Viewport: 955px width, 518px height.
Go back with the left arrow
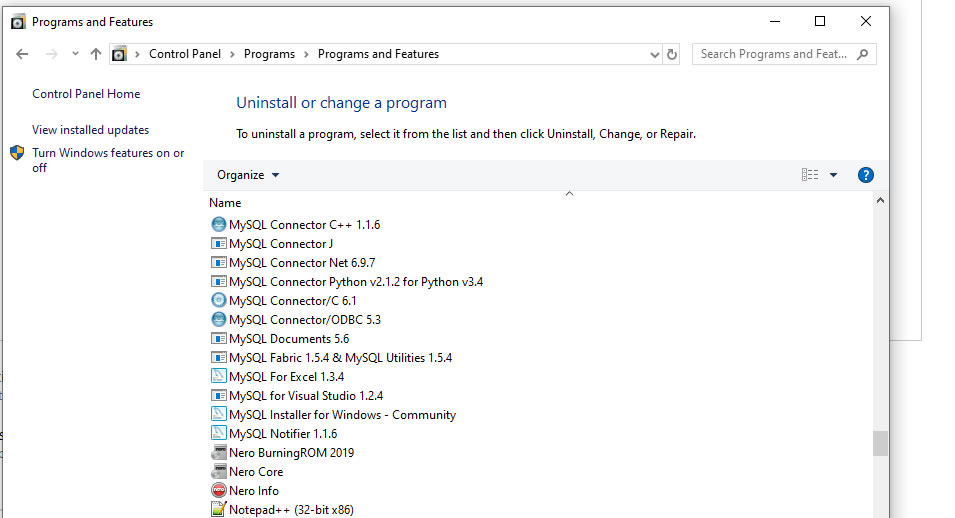pos(23,54)
